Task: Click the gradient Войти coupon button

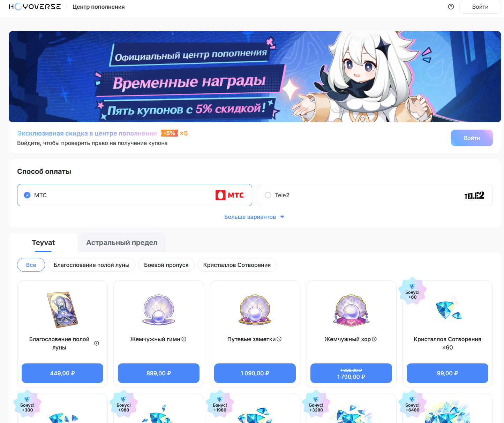Action: click(472, 138)
